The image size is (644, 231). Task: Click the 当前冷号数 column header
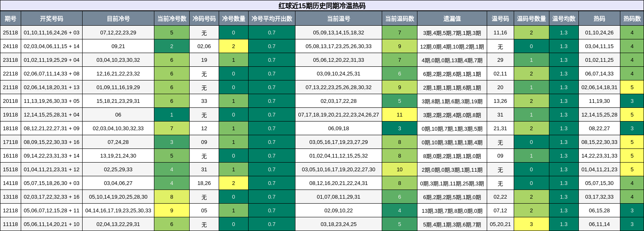pos(172,19)
